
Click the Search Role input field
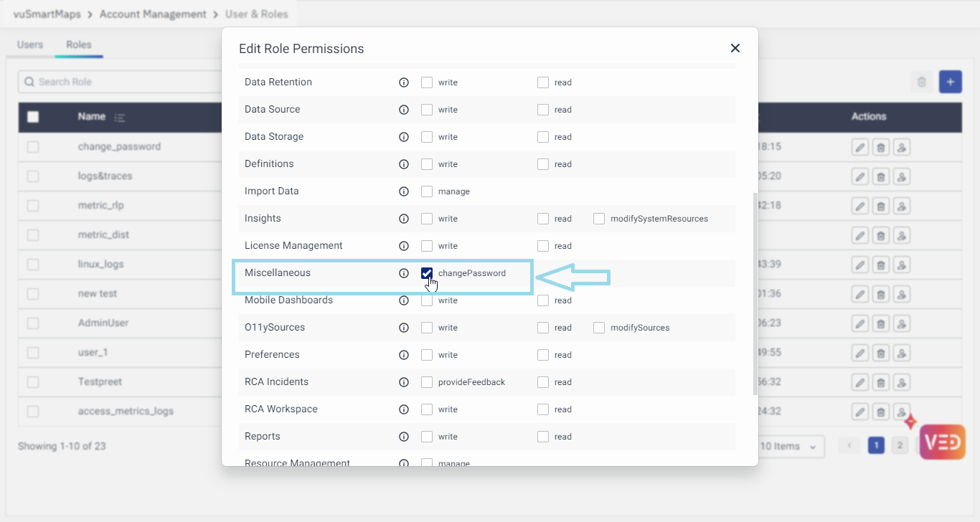[118, 82]
